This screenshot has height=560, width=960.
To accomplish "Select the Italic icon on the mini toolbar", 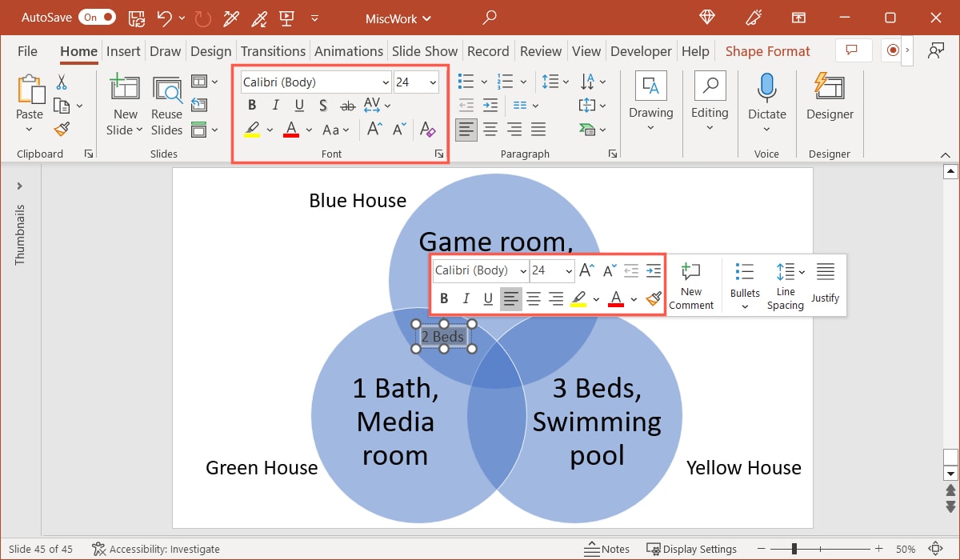I will [x=466, y=298].
